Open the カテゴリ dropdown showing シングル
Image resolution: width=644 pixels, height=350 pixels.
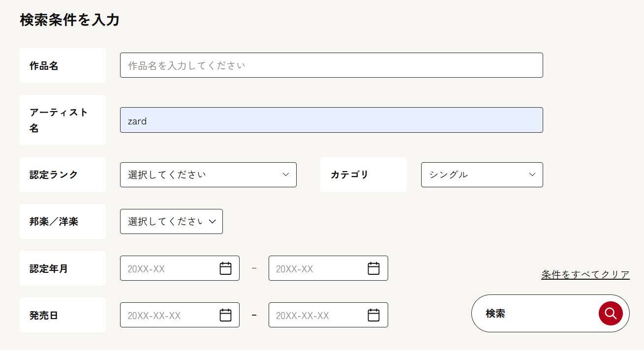(482, 175)
